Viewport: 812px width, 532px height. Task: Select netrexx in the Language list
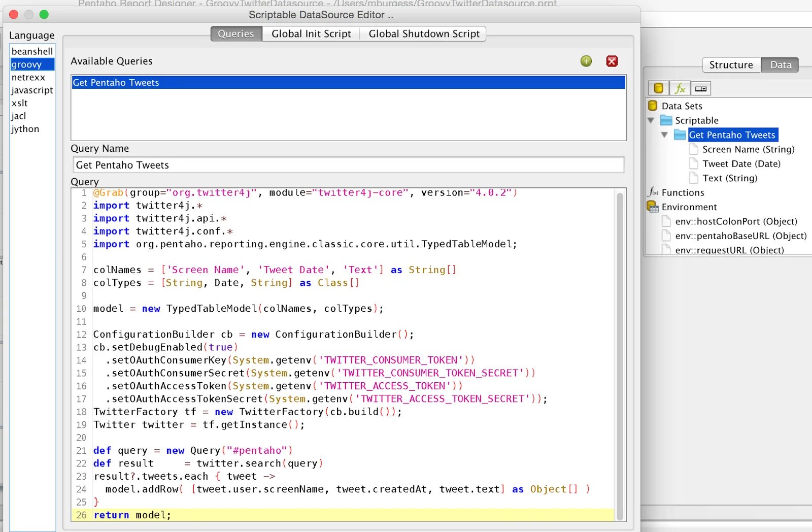(x=32, y=77)
